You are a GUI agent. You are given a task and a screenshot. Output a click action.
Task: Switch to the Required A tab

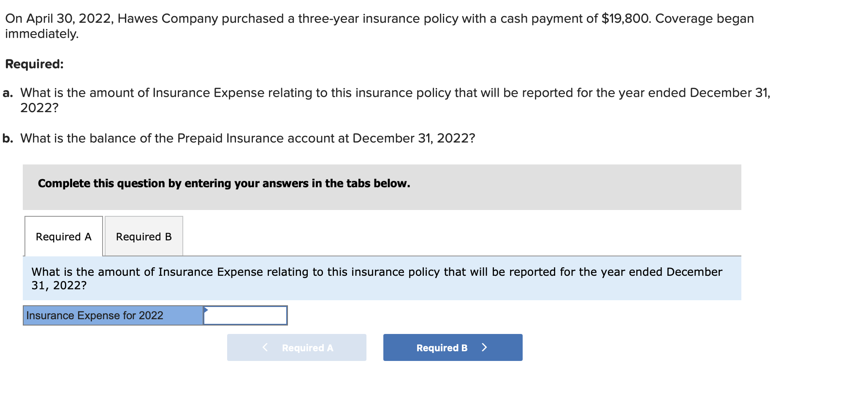[x=63, y=237]
